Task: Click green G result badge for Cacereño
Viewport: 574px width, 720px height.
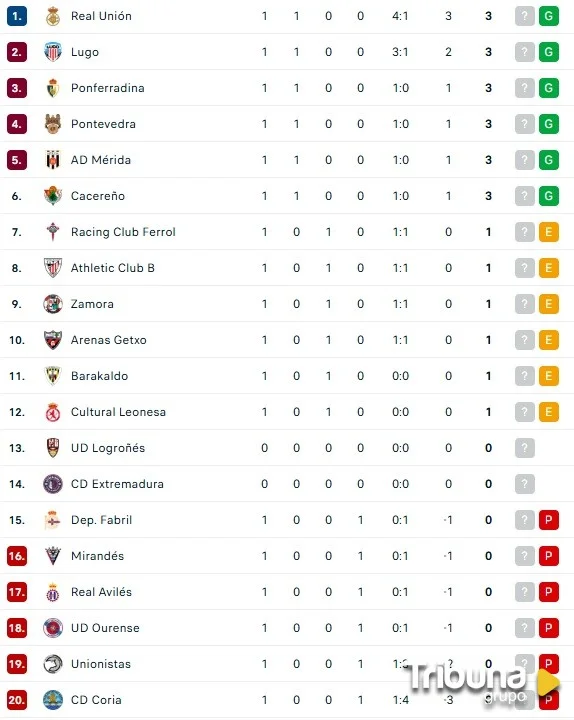Action: click(x=548, y=196)
